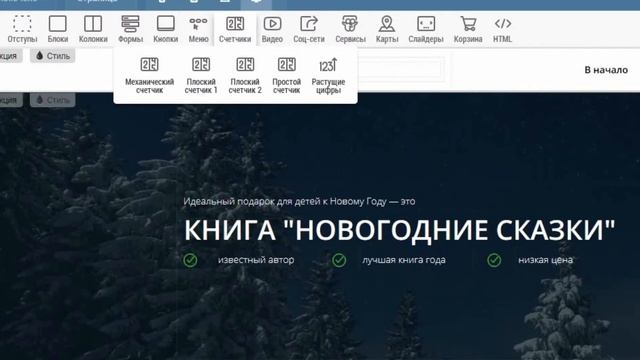Screen dimensions: 640x360
Task: Open the Меню widgets group
Action: tap(198, 29)
